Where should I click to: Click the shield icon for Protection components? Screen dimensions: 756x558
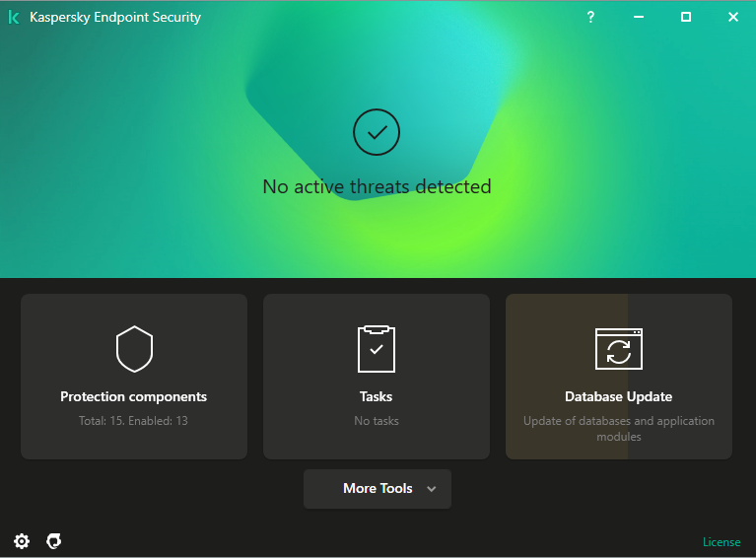click(x=134, y=349)
